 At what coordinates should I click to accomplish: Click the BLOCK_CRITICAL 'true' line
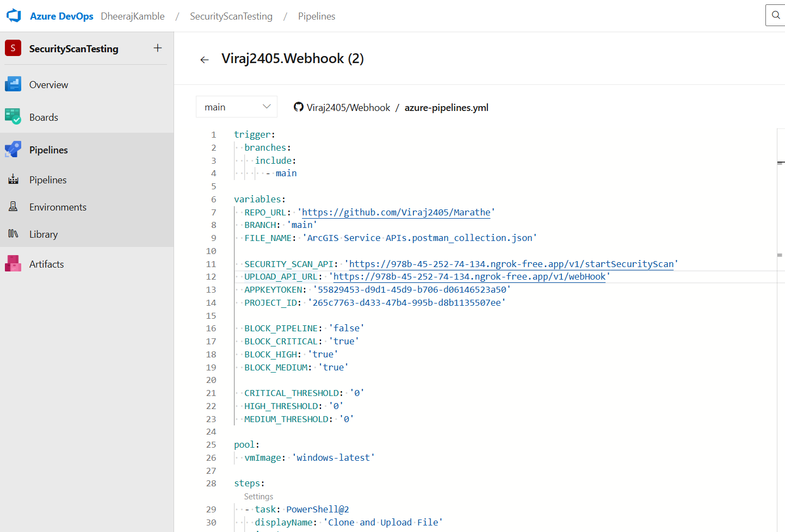pyautogui.click(x=301, y=341)
